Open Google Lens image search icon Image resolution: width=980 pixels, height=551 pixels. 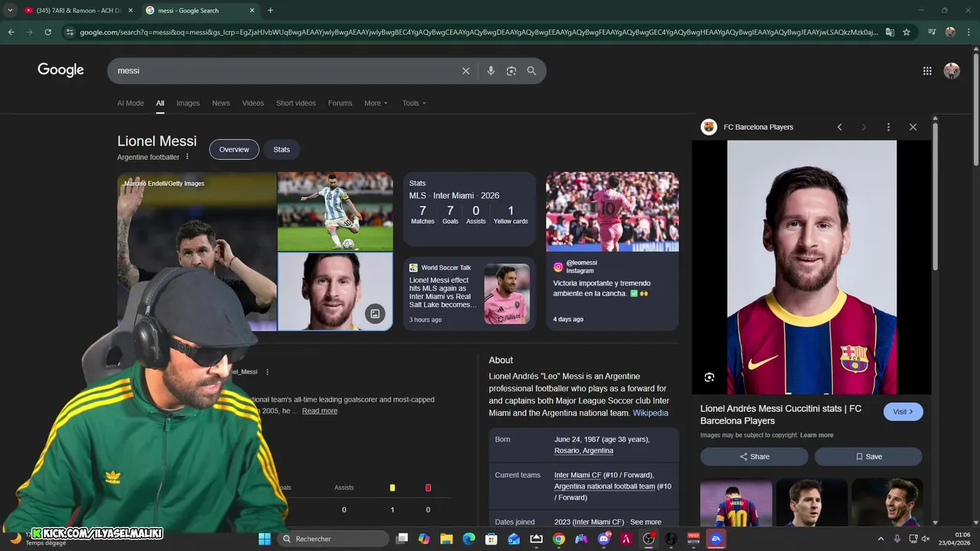click(x=511, y=70)
